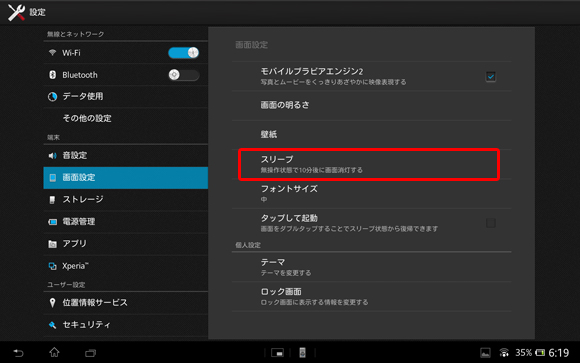Tap the sound settings speaker icon
Screen dimensions: 580x363
coord(52,155)
